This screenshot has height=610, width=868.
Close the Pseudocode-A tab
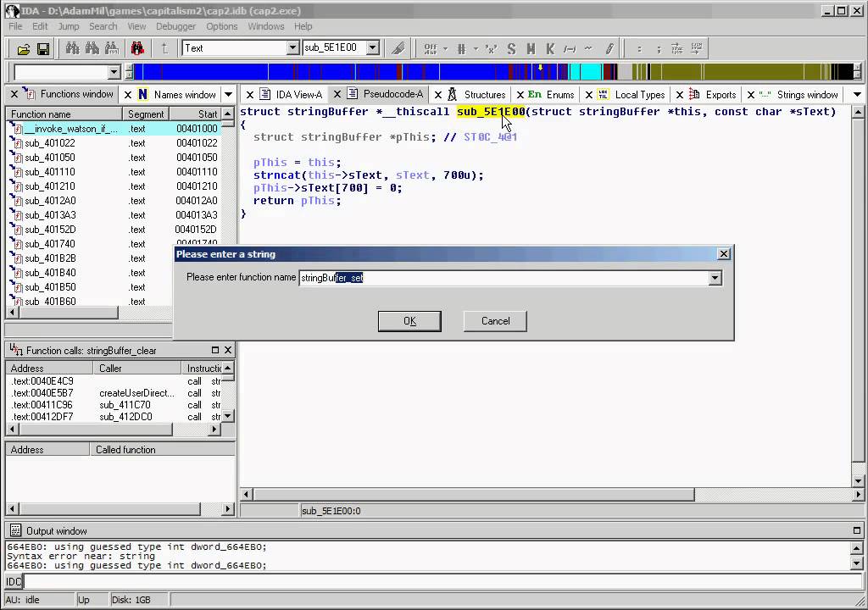click(x=337, y=94)
